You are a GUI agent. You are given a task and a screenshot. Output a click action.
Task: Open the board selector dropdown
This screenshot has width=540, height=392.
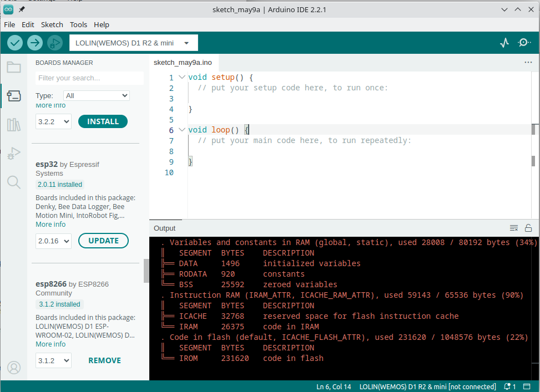134,43
